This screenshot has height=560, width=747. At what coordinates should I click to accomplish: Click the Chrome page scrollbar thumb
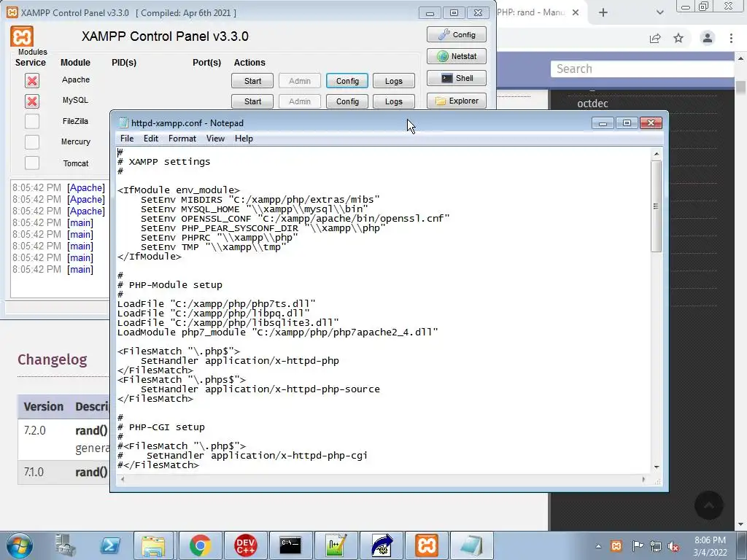pyautogui.click(x=741, y=87)
